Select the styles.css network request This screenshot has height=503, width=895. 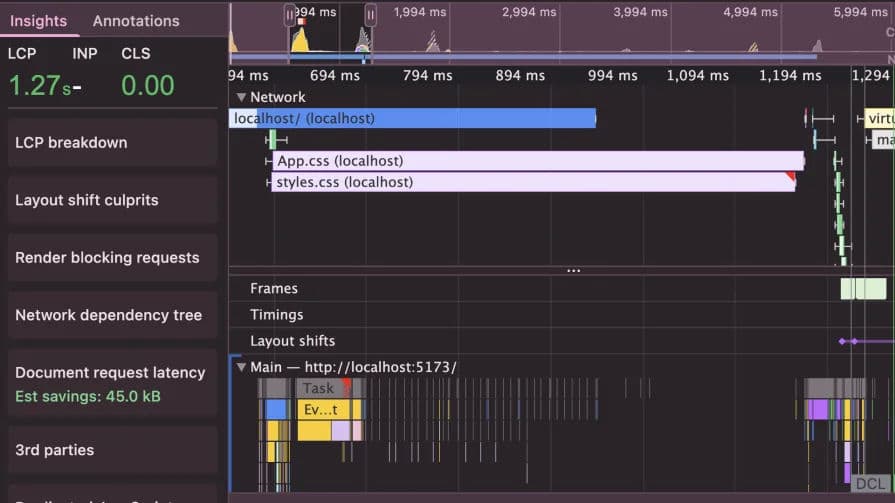(533, 182)
